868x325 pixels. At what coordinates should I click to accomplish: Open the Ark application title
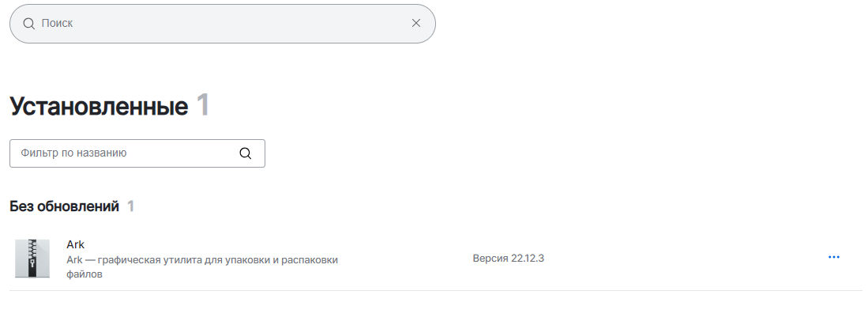[76, 244]
